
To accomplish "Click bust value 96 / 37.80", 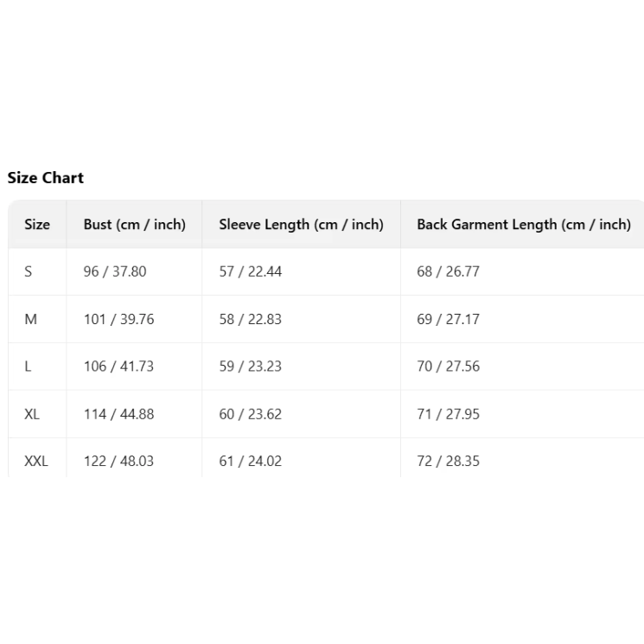I will [x=115, y=271].
